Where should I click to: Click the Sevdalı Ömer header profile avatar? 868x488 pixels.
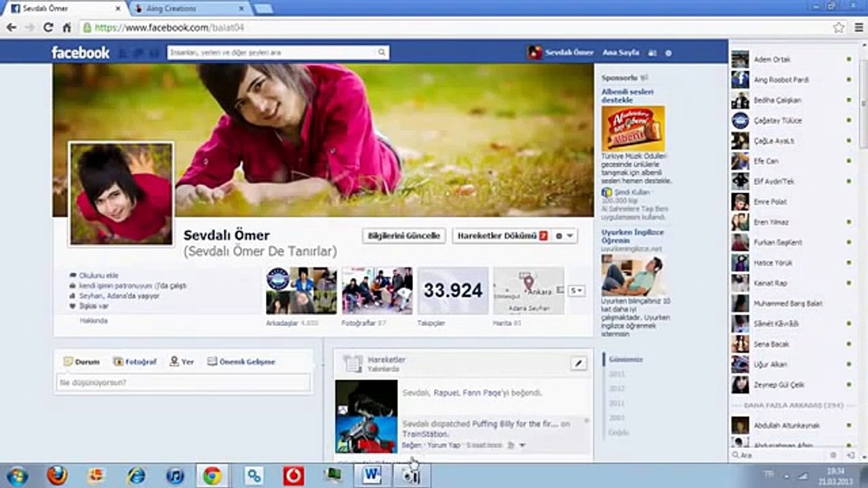point(535,52)
